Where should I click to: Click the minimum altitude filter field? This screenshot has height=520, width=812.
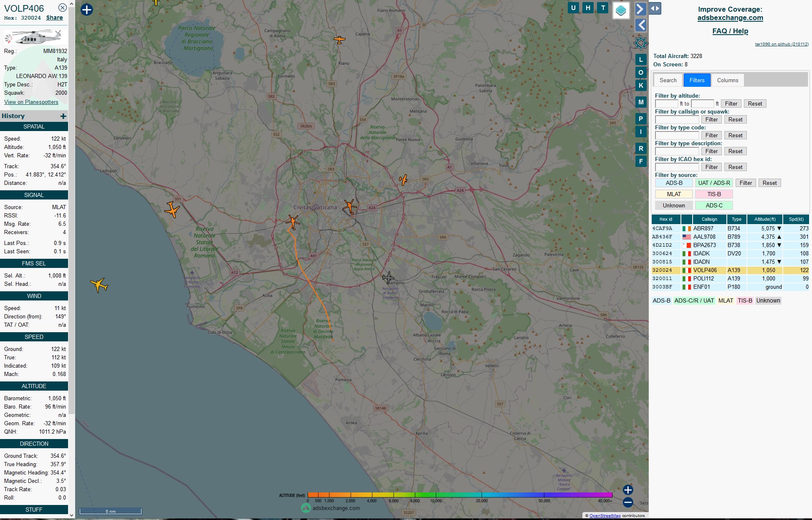coord(666,103)
